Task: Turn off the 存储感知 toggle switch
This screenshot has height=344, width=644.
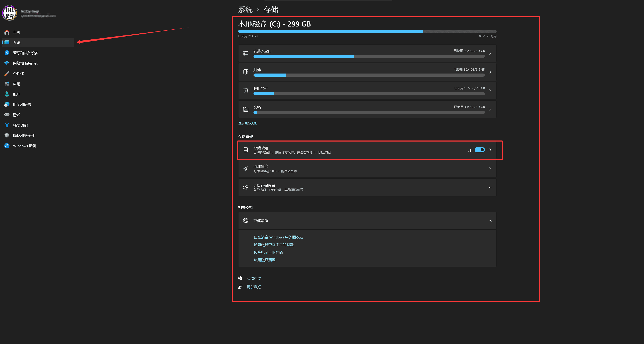Action: 479,150
